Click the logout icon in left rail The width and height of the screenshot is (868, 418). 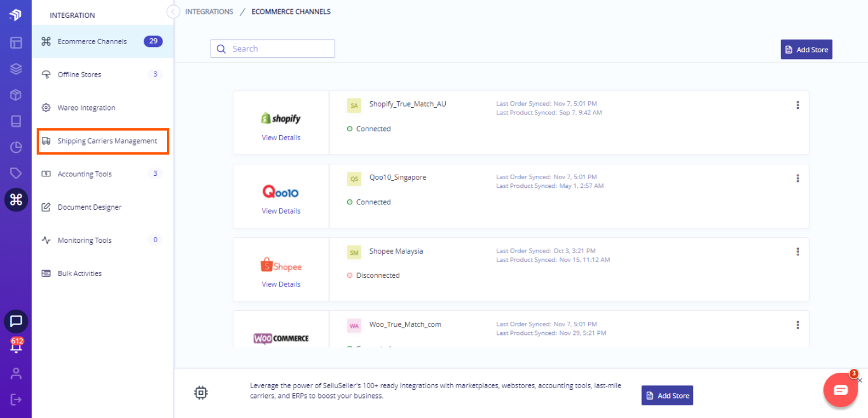click(x=16, y=399)
